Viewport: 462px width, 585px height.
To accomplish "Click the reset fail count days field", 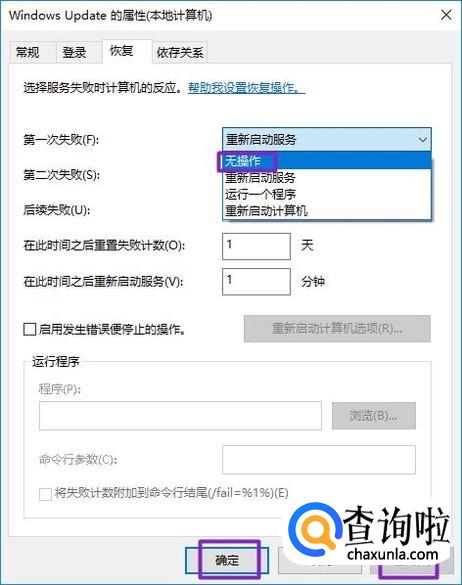I will point(256,246).
